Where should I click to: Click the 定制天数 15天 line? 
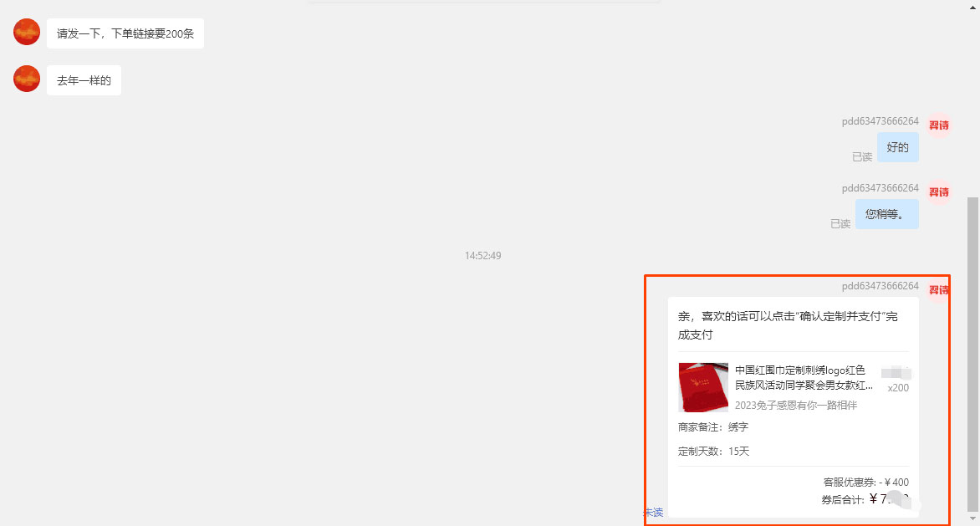point(712,451)
